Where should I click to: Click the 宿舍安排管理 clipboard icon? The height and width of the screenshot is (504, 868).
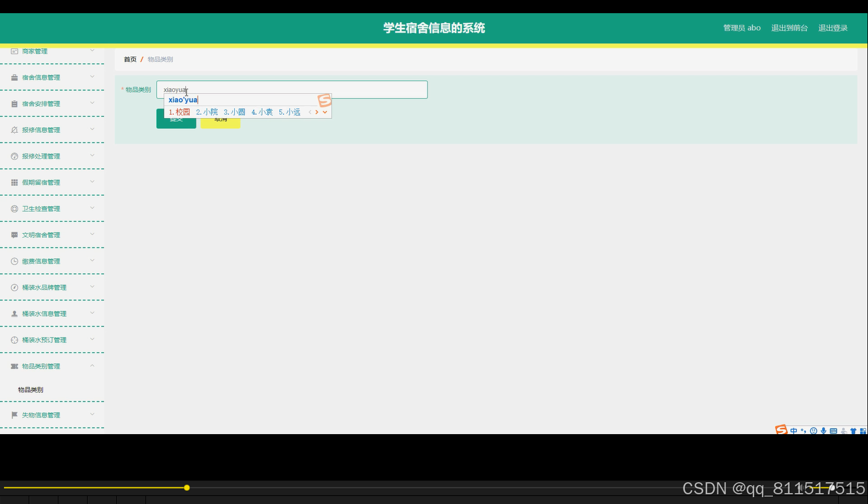coord(14,104)
